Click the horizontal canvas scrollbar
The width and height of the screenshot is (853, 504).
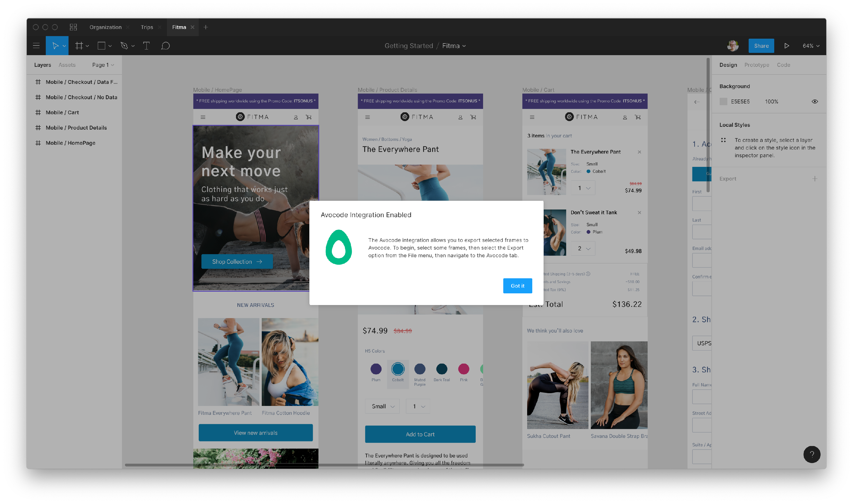tap(324, 465)
